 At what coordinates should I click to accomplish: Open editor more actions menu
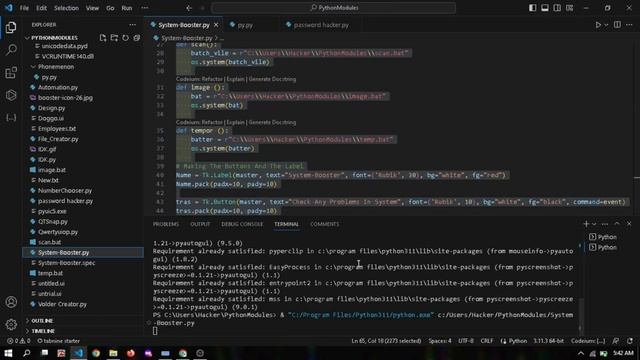coord(629,25)
